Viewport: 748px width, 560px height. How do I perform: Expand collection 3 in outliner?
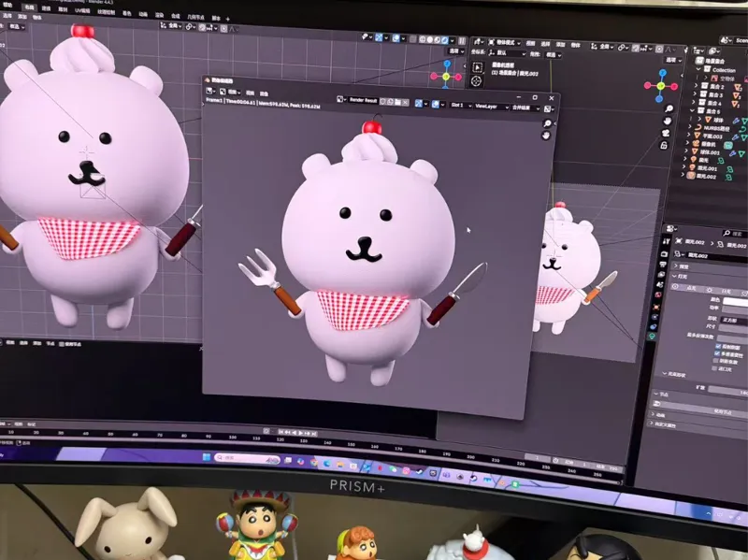[695, 94]
